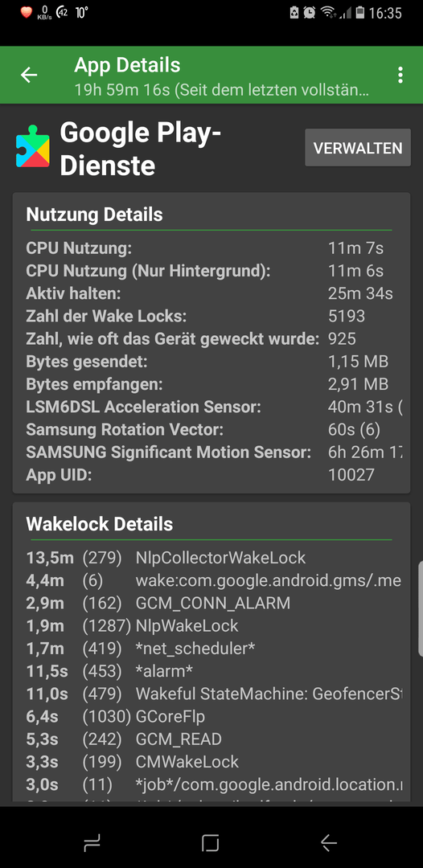The width and height of the screenshot is (423, 868).
Task: Select the App Details title text
Action: point(127,65)
